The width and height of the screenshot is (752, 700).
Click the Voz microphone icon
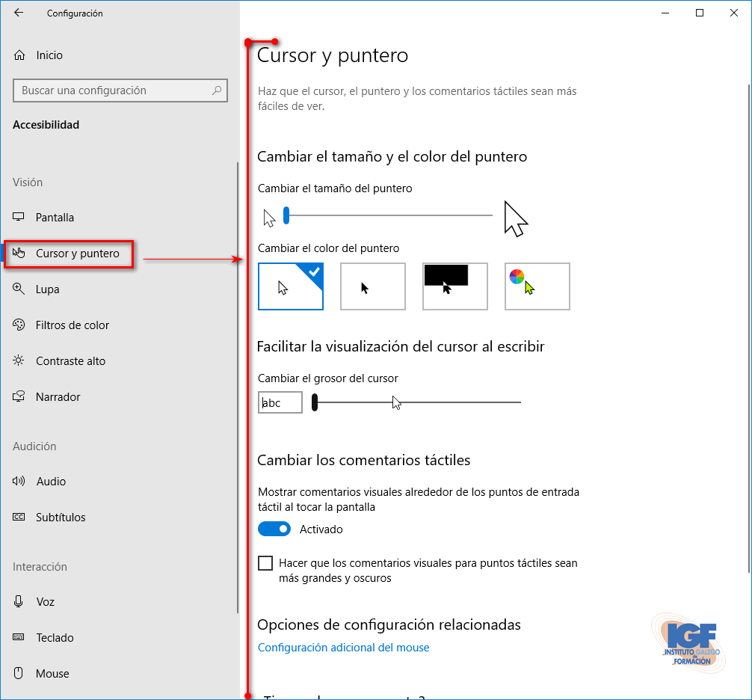click(18, 601)
